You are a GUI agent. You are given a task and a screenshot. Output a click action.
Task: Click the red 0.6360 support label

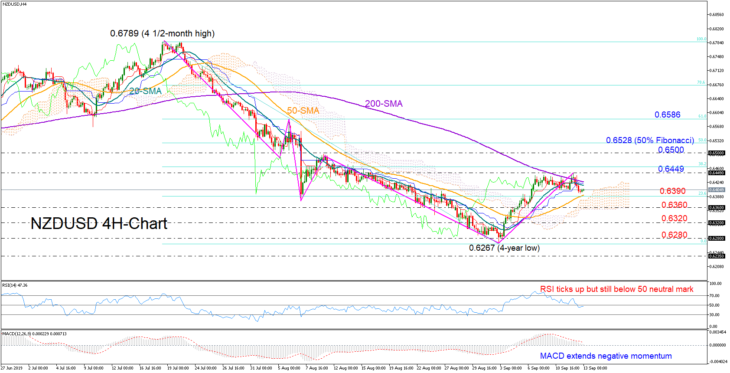674,205
